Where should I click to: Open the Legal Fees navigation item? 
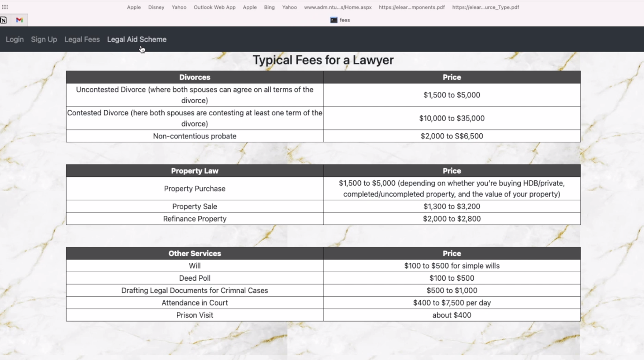(x=82, y=39)
